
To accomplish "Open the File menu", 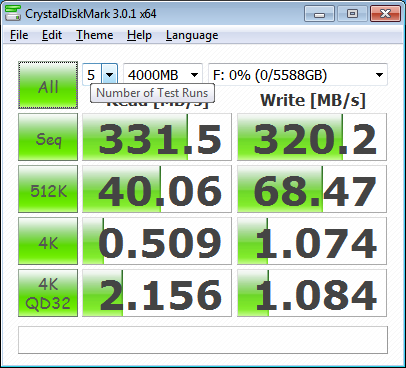I will click(x=19, y=35).
